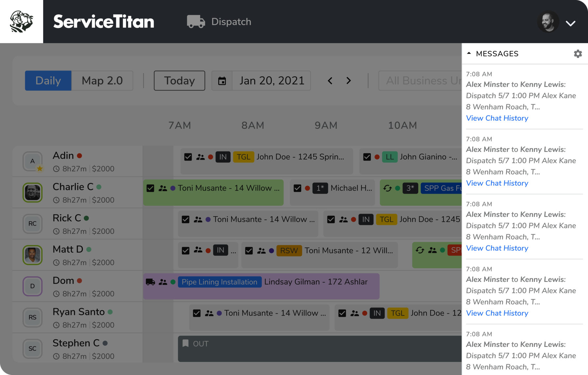
Task: Toggle checkbox on Matt D's RSW job
Action: tap(249, 251)
